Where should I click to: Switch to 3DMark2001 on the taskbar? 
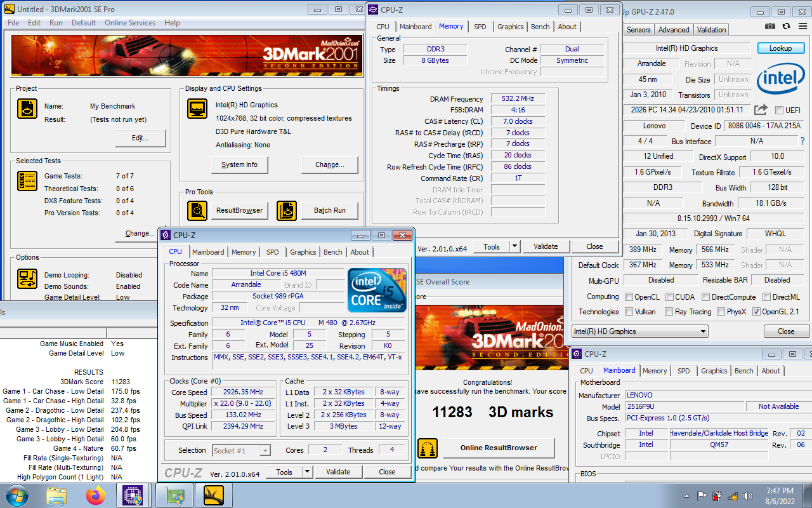[x=213, y=495]
